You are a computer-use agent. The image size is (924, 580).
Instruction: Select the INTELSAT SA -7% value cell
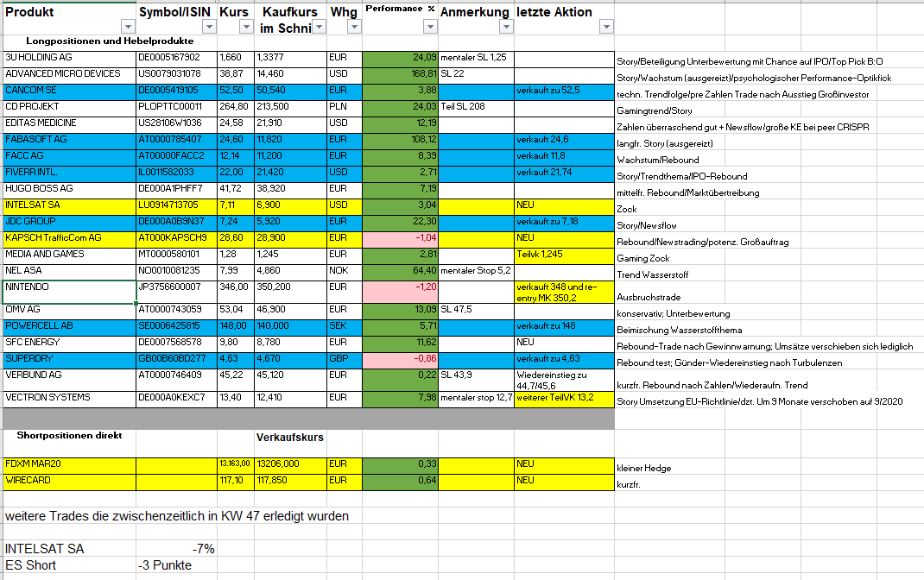click(176, 548)
